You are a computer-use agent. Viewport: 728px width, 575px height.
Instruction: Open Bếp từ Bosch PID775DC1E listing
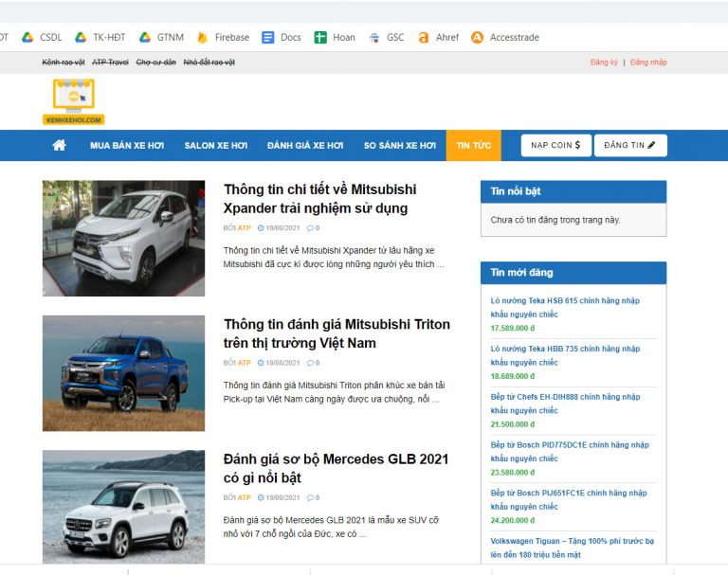[x=570, y=452]
